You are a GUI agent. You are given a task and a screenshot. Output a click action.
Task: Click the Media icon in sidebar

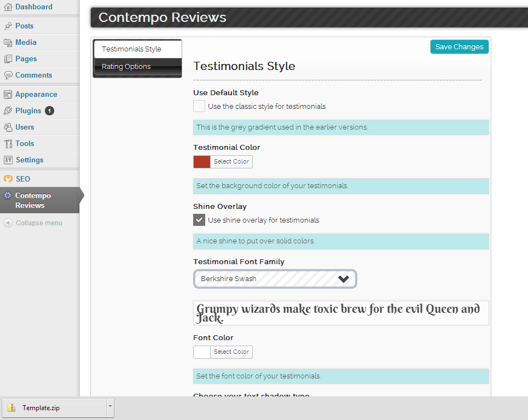(x=8, y=43)
